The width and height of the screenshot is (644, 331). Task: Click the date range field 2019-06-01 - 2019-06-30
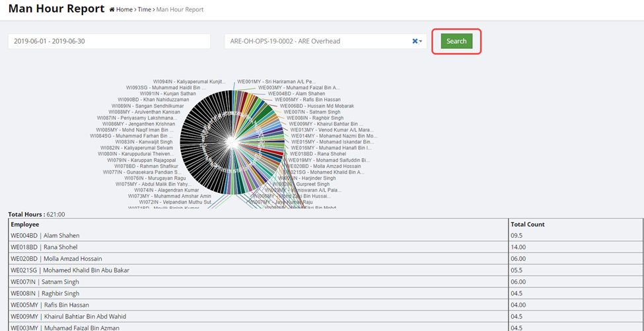[x=109, y=41]
